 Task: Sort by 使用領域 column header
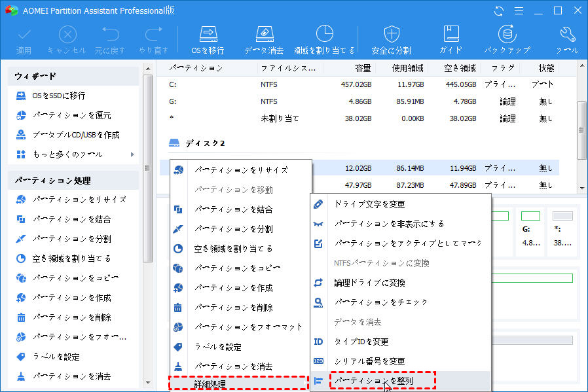408,68
